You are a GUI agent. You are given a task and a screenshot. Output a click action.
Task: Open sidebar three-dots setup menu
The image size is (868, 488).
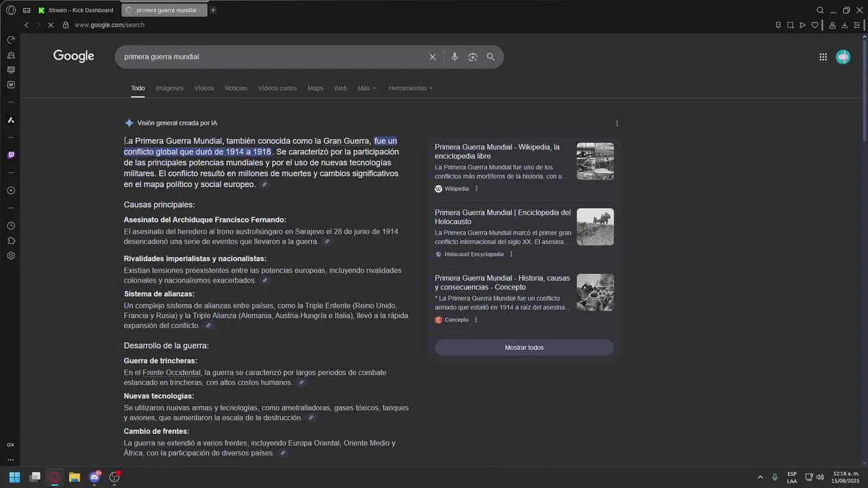(x=11, y=460)
